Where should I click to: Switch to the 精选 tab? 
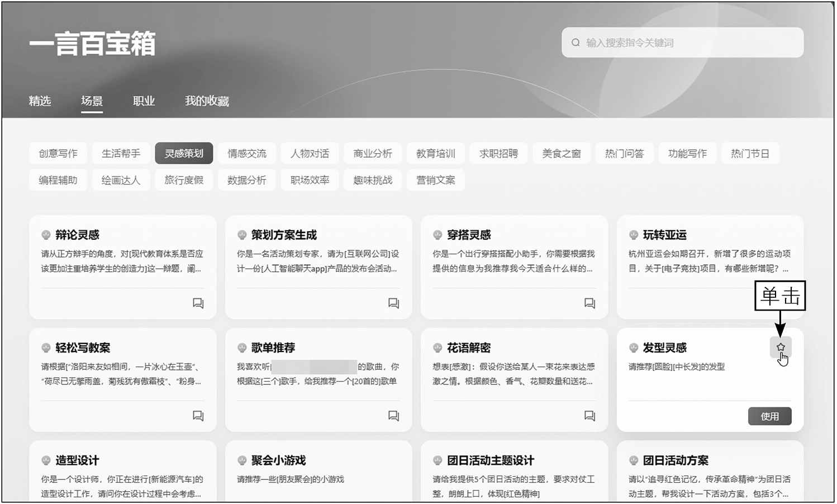(40, 101)
